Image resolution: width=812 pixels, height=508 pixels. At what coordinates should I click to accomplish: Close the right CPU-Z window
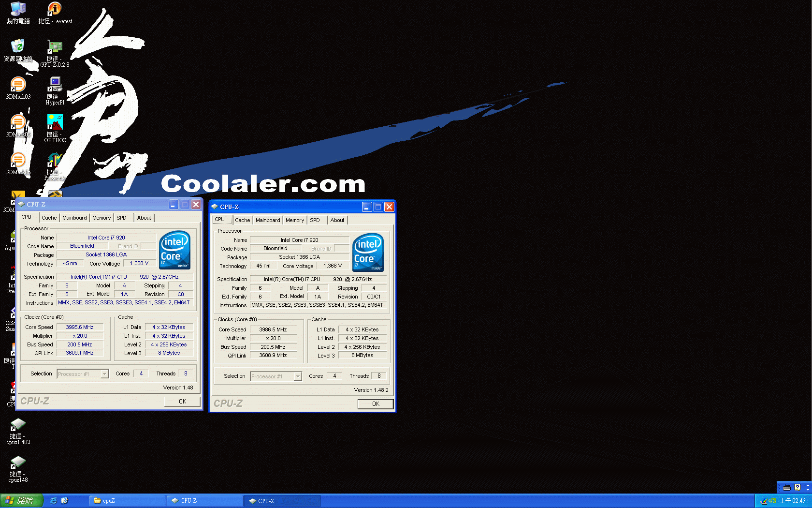[x=389, y=207]
